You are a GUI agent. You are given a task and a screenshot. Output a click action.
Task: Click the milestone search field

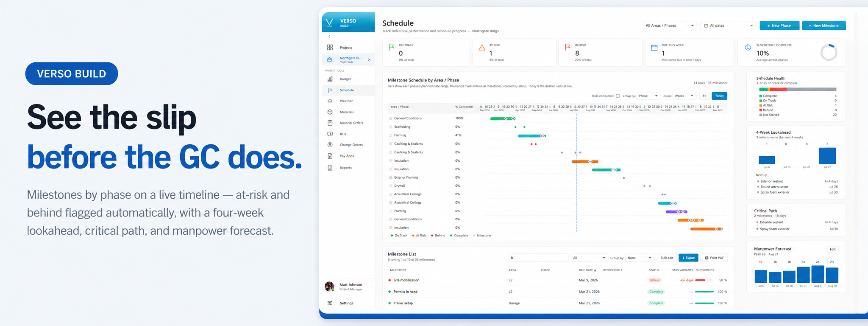pos(538,258)
